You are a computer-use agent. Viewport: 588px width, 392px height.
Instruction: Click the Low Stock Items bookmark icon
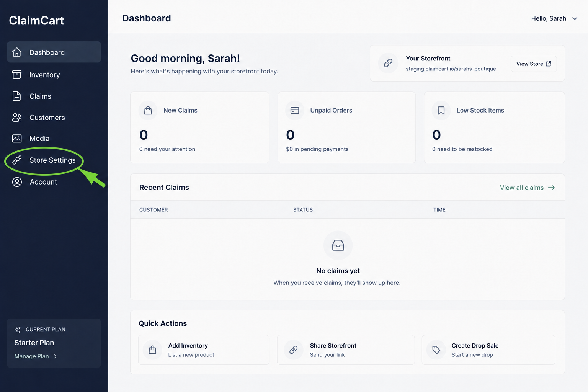point(441,111)
